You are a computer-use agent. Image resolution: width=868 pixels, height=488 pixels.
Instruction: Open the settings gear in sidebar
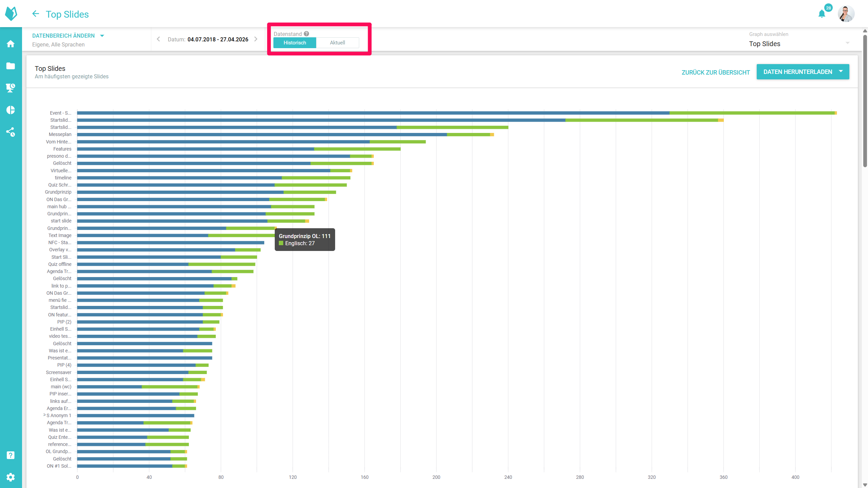11,477
